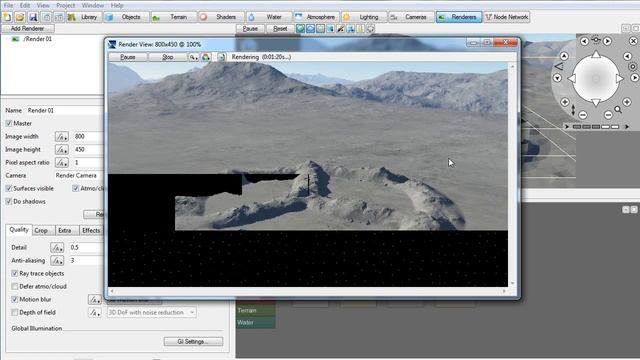Open the animation dropdown beside Anti-aliasing
This screenshot has height=360, width=640.
click(57, 260)
